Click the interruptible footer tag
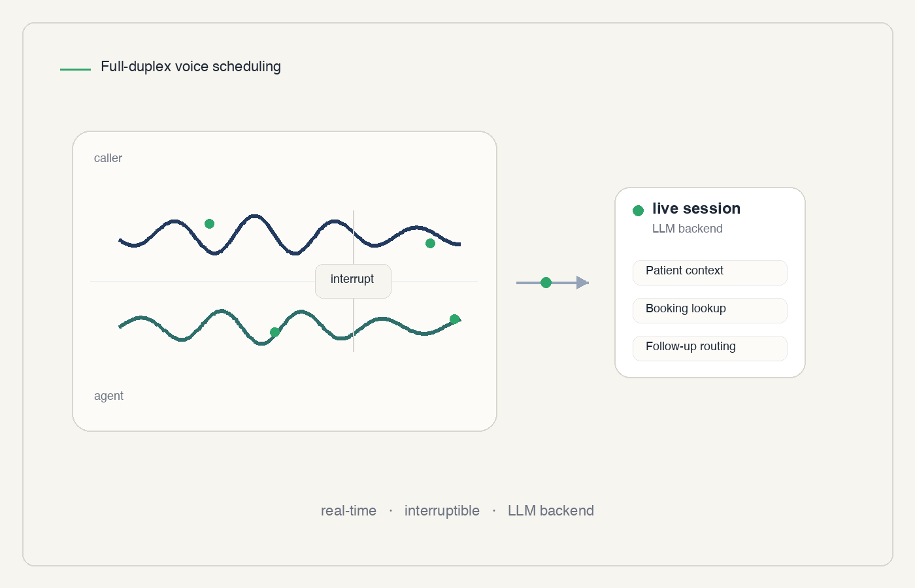 tap(442, 511)
